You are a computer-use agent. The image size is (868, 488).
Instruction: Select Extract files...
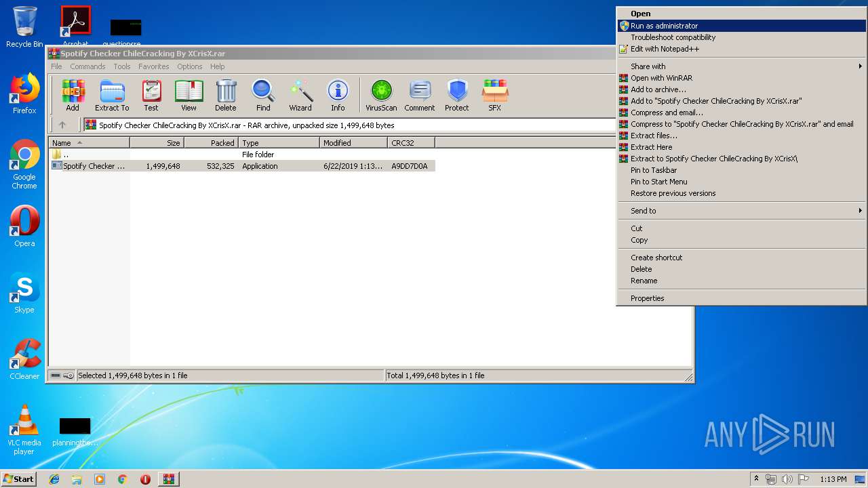point(741,136)
